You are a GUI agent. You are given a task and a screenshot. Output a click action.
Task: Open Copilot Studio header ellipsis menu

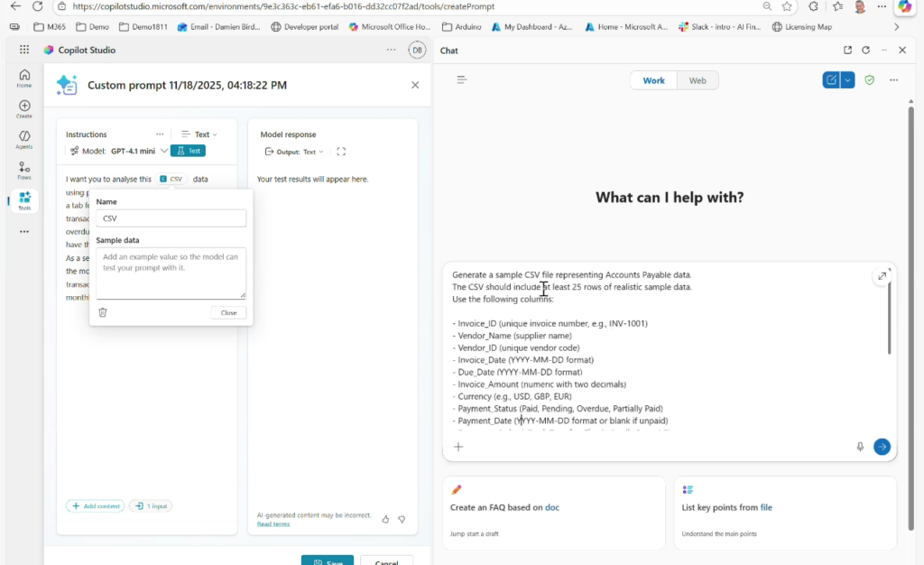(x=392, y=50)
